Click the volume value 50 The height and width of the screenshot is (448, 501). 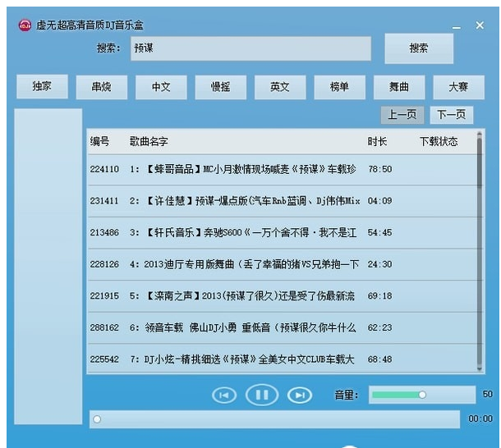[487, 394]
